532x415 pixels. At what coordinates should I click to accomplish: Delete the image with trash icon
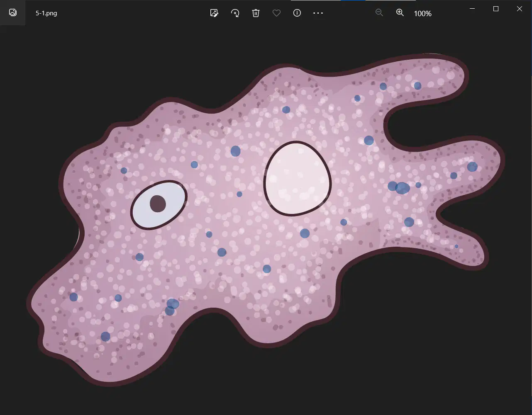tap(256, 13)
